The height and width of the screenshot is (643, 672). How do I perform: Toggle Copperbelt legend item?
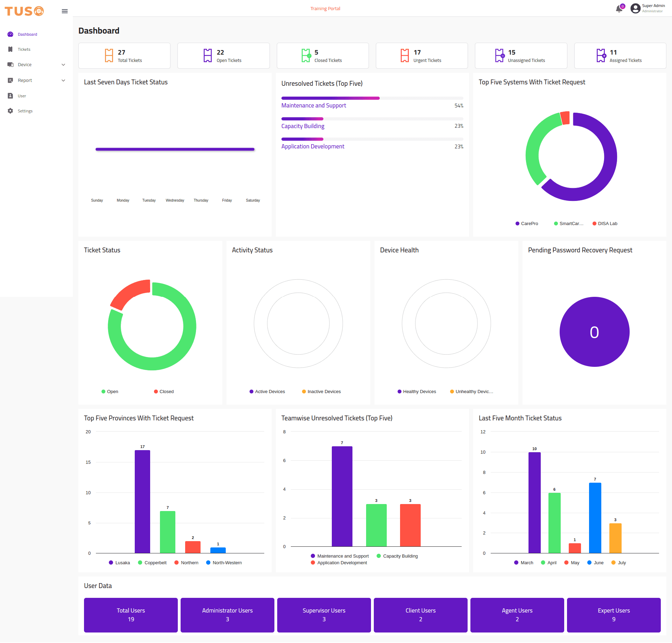point(152,563)
